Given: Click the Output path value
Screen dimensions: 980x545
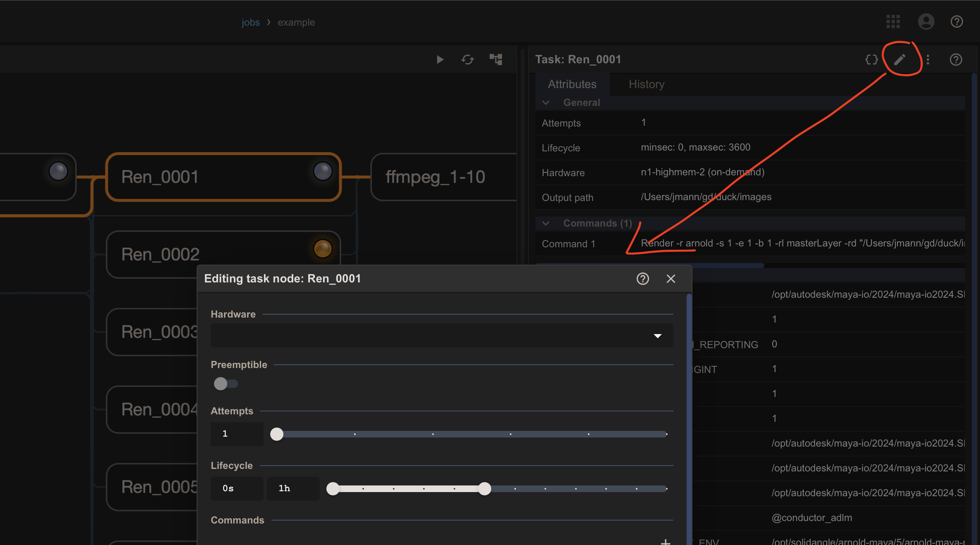Looking at the screenshot, I should pyautogui.click(x=706, y=197).
